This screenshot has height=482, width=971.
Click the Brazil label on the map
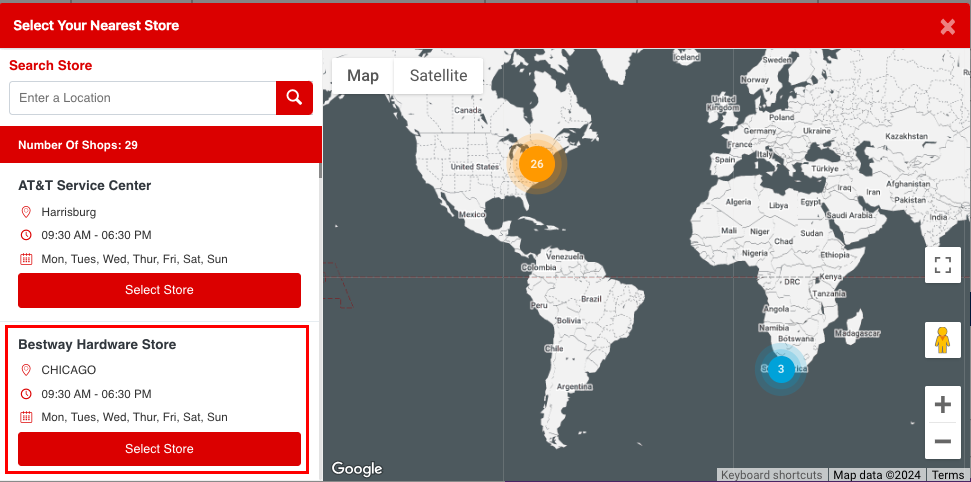(591, 299)
